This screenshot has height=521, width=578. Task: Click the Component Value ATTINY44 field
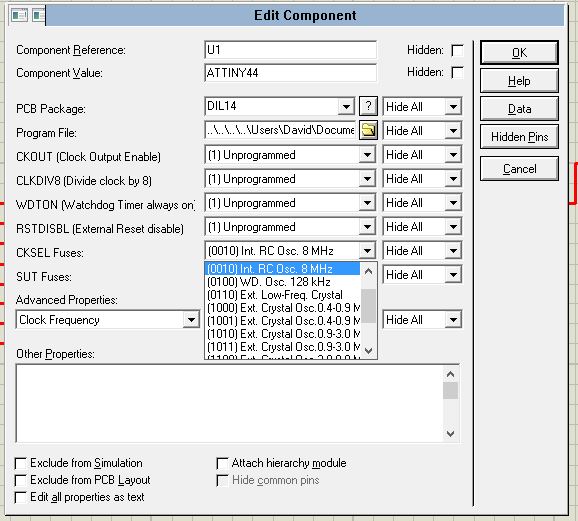pos(290,73)
